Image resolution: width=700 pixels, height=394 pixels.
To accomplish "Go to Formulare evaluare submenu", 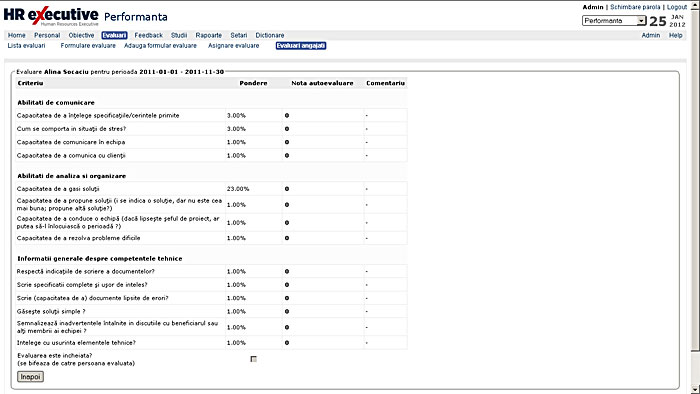I will pos(88,46).
